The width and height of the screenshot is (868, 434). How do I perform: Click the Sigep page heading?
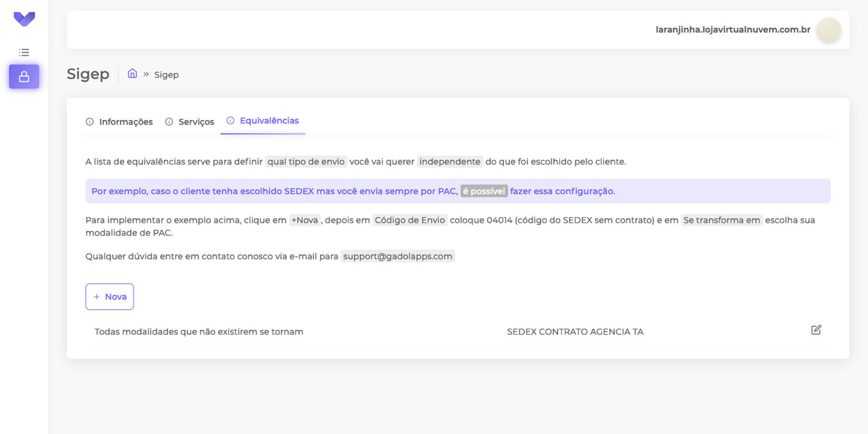click(x=88, y=74)
